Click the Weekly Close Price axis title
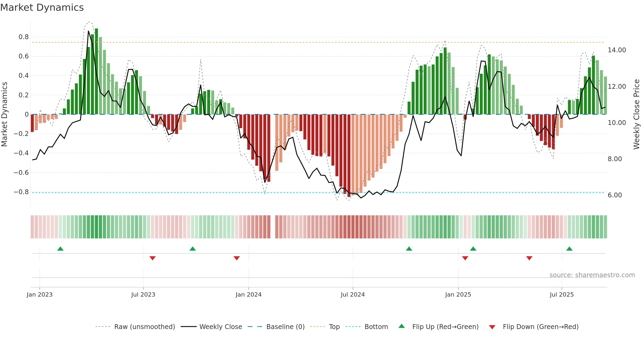The width and height of the screenshot is (644, 362). (636, 114)
